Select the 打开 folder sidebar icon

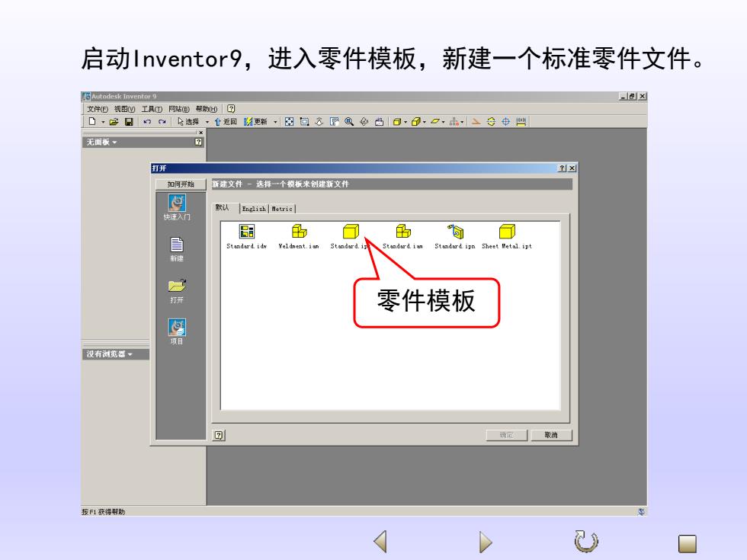177,291
